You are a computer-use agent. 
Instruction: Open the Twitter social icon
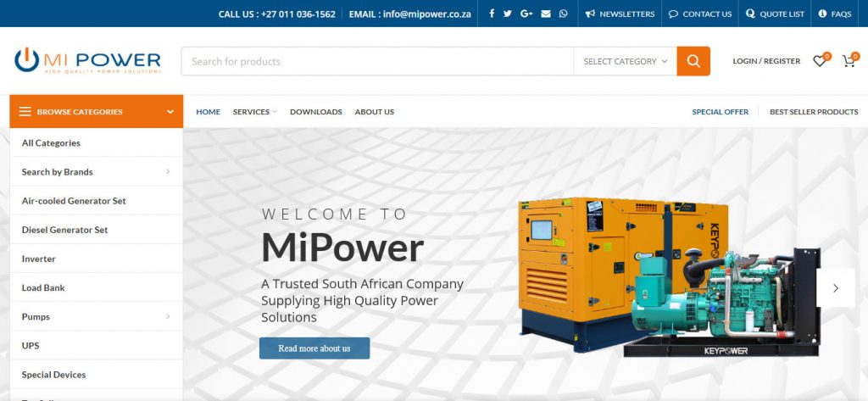click(x=508, y=14)
